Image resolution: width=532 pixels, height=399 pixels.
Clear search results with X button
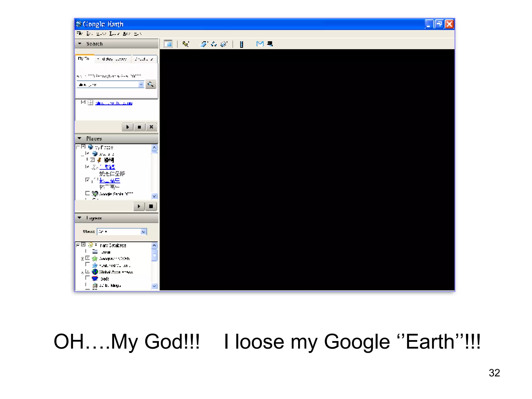point(151,127)
